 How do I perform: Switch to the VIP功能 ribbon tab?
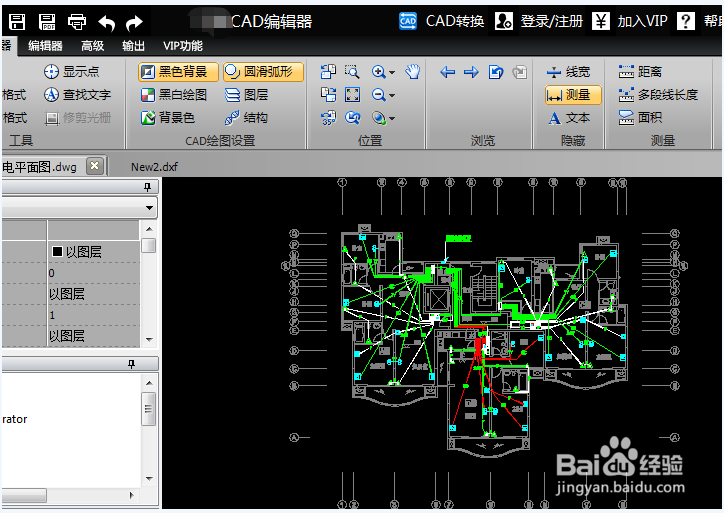[183, 46]
